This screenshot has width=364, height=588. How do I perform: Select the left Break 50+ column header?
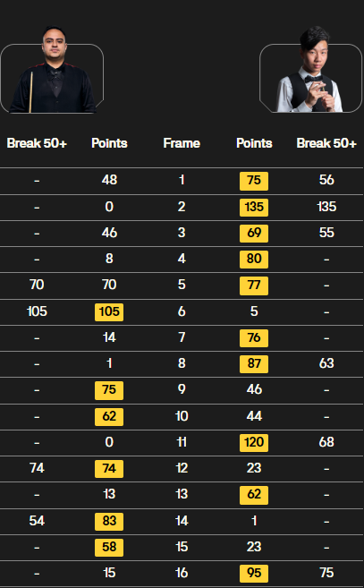pyautogui.click(x=37, y=143)
